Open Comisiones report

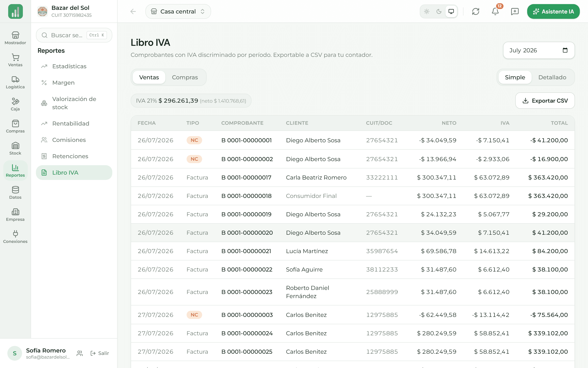[x=74, y=140]
